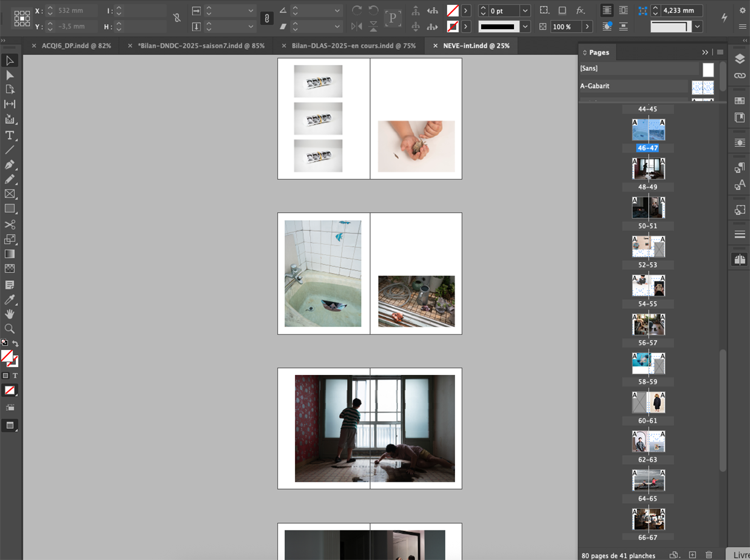This screenshot has height=560, width=750.
Task: Expand the Pages panel double chevrons
Action: tap(705, 52)
